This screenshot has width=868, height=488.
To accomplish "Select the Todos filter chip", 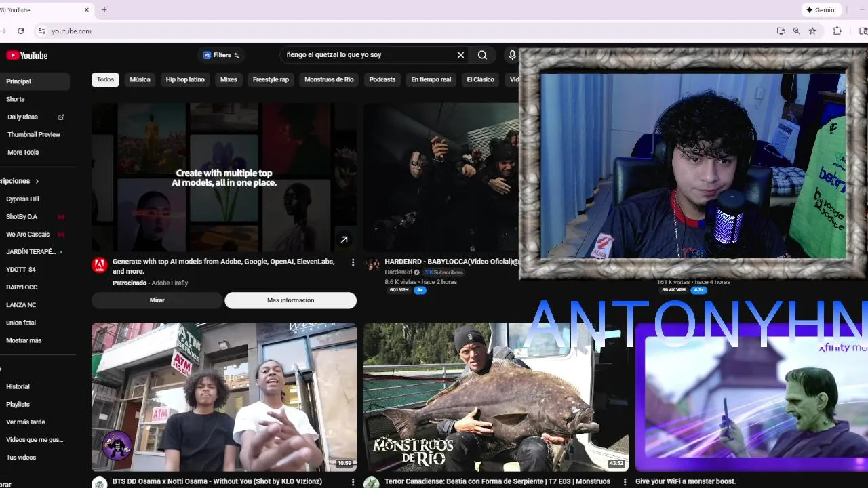I will click(105, 79).
